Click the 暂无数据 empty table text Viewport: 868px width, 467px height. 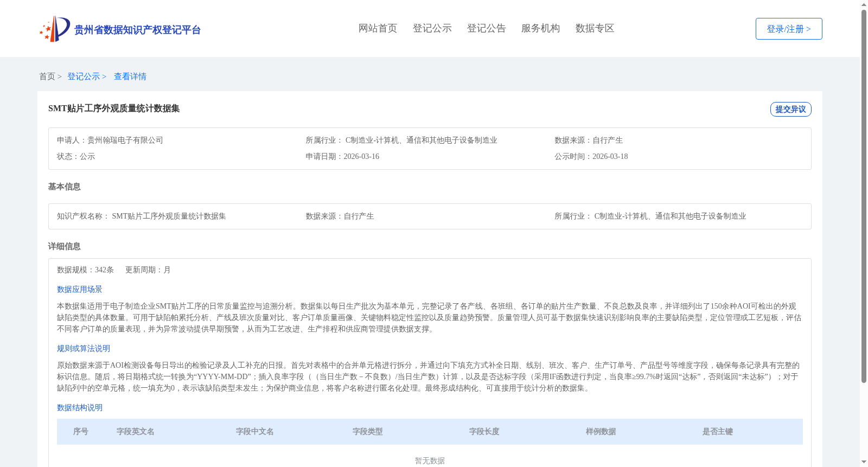(x=430, y=460)
